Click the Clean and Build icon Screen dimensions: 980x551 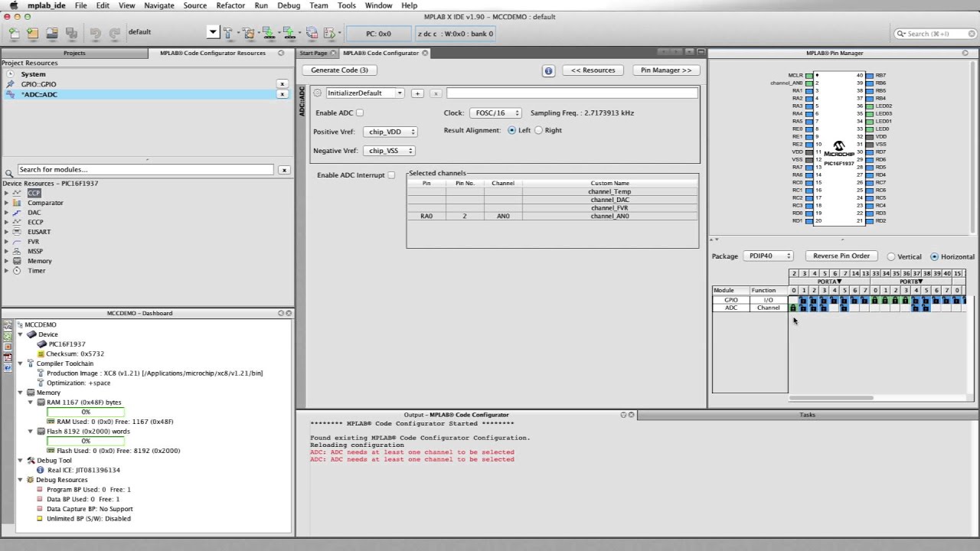pos(249,33)
